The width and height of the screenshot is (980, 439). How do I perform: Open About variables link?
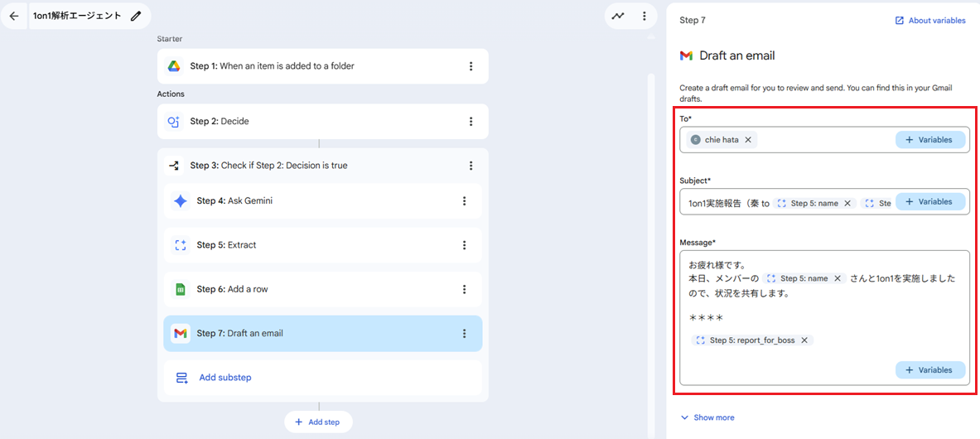tap(929, 21)
